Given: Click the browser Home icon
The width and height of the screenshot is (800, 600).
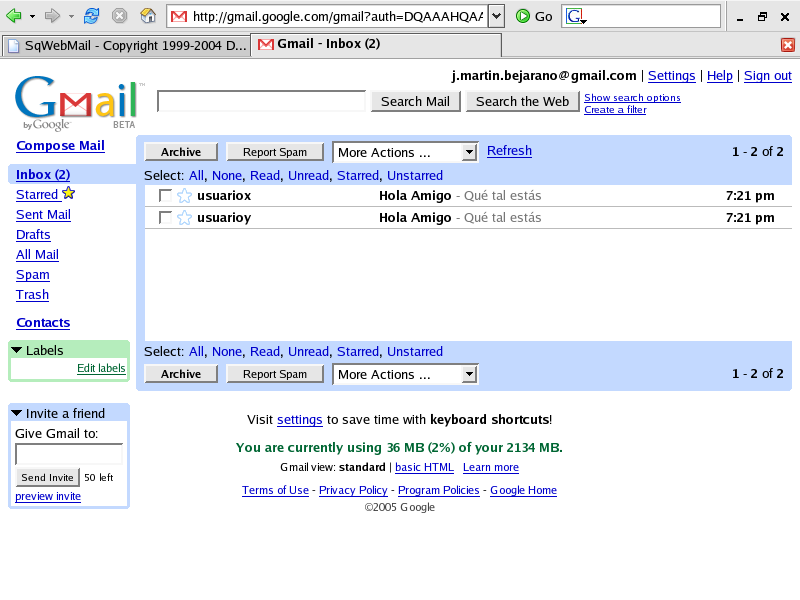Looking at the screenshot, I should pos(148,16).
